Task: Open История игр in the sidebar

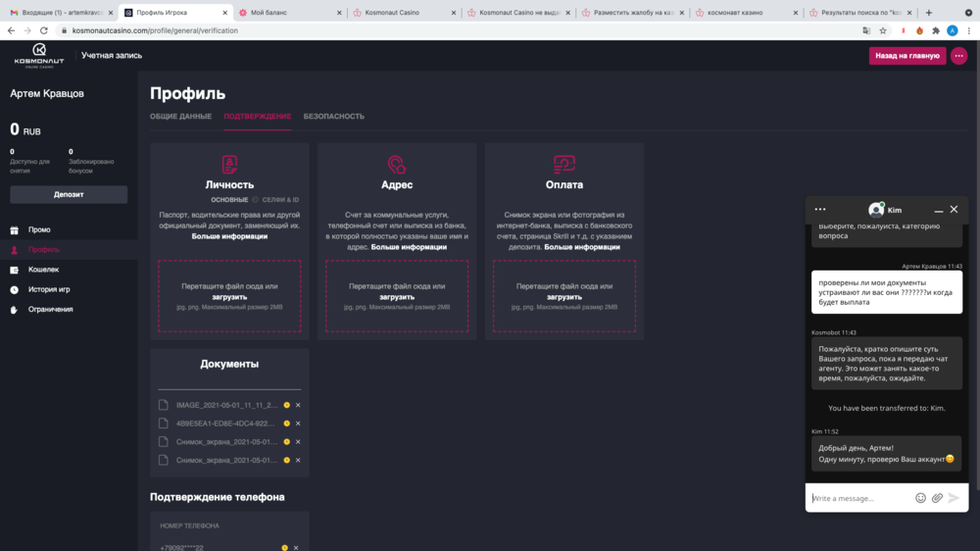Action: point(49,289)
